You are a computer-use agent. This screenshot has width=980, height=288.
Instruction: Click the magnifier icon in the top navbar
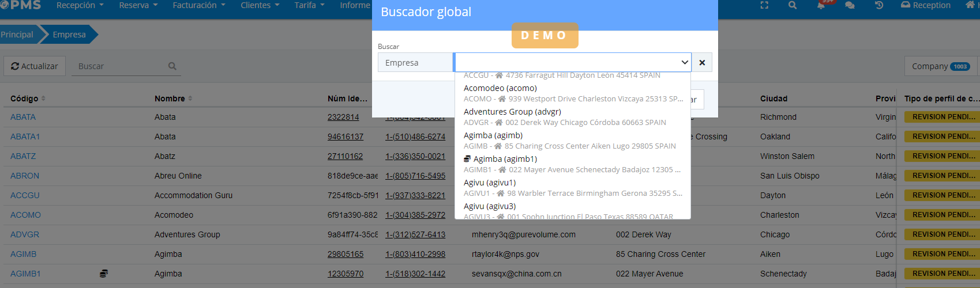coord(793,5)
